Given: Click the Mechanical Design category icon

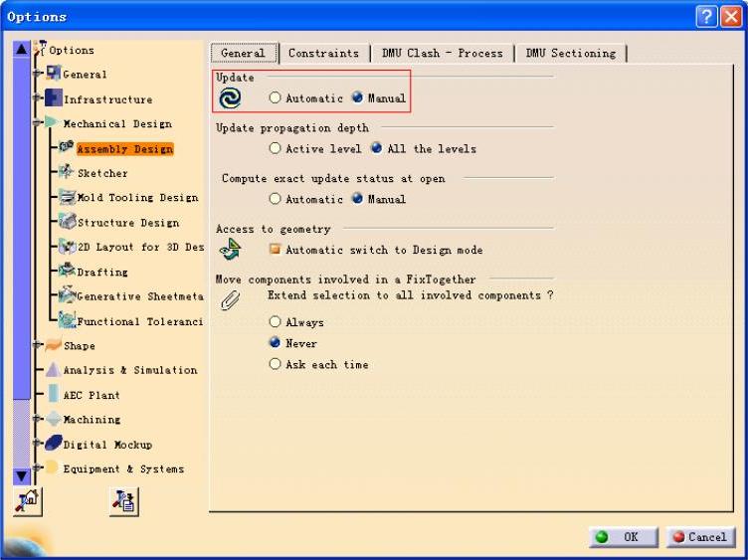Looking at the screenshot, I should (x=52, y=122).
